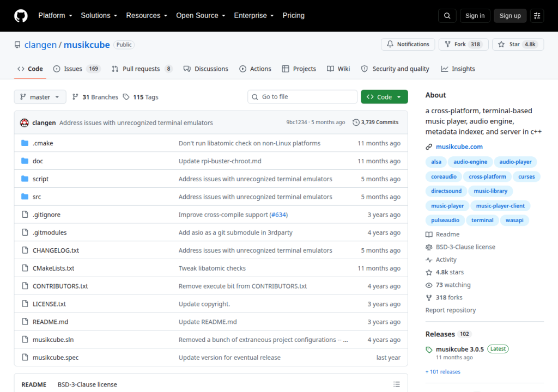Switch to the Issues tab
558x392 pixels.
click(77, 69)
